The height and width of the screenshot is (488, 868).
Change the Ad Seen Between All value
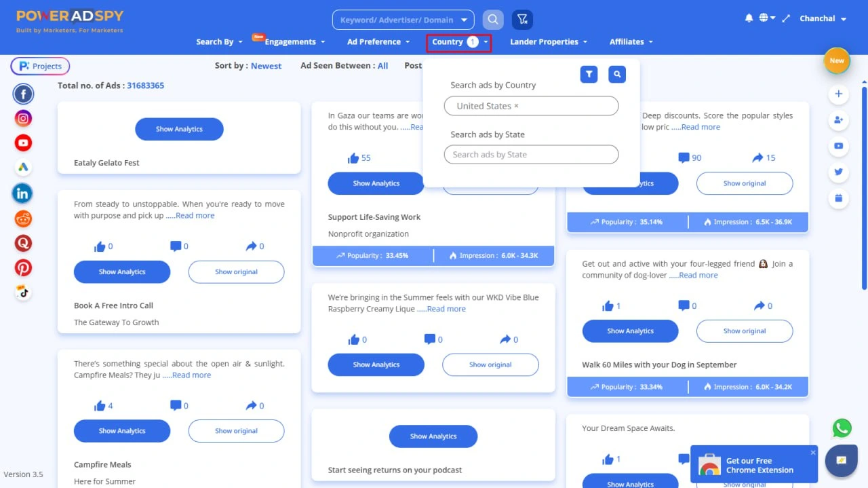(382, 66)
